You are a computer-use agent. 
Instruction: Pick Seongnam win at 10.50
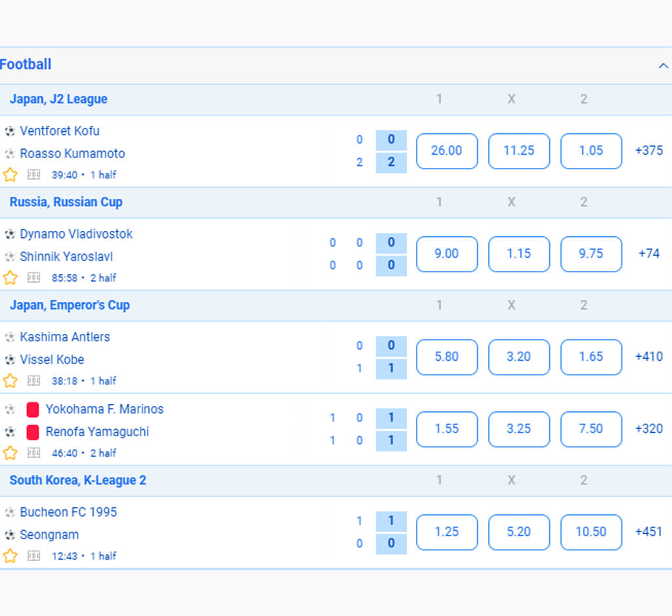(x=591, y=532)
